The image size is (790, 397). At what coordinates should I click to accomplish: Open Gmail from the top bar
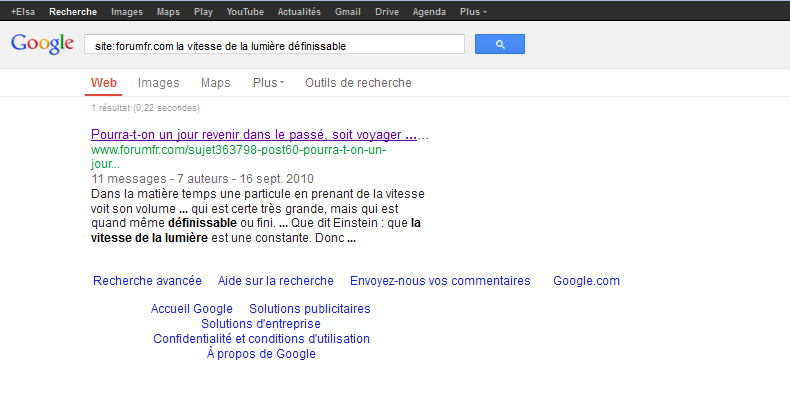[x=348, y=12]
